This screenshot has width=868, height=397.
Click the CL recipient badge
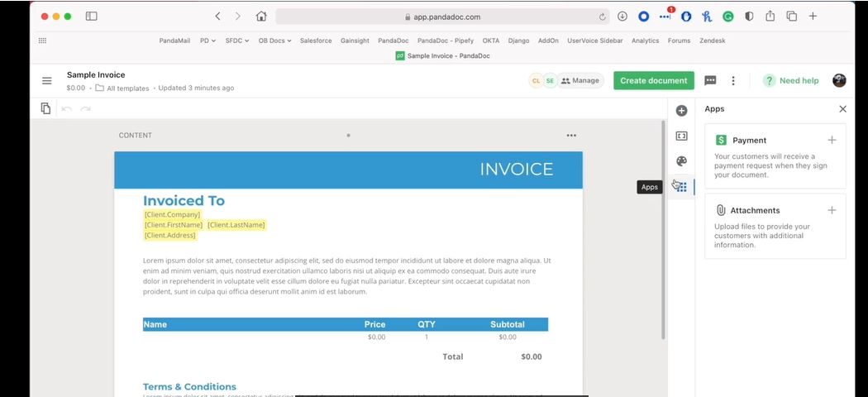click(x=536, y=81)
